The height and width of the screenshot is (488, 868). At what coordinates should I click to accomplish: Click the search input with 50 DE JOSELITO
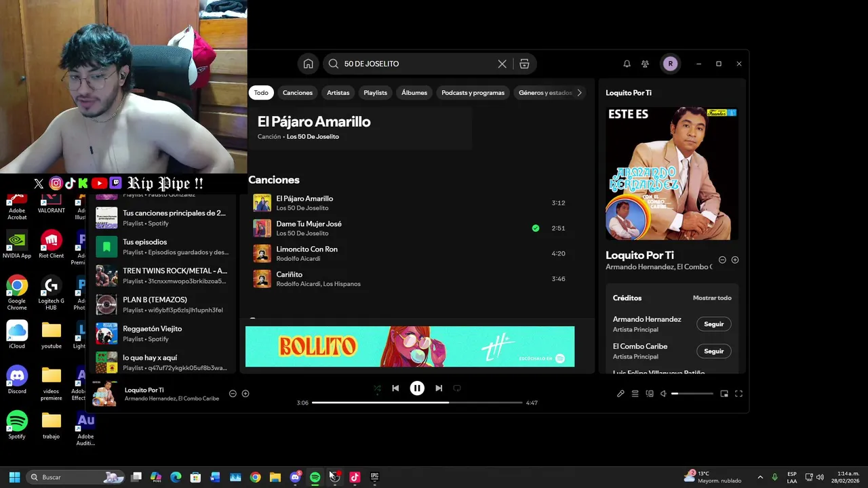(x=418, y=64)
